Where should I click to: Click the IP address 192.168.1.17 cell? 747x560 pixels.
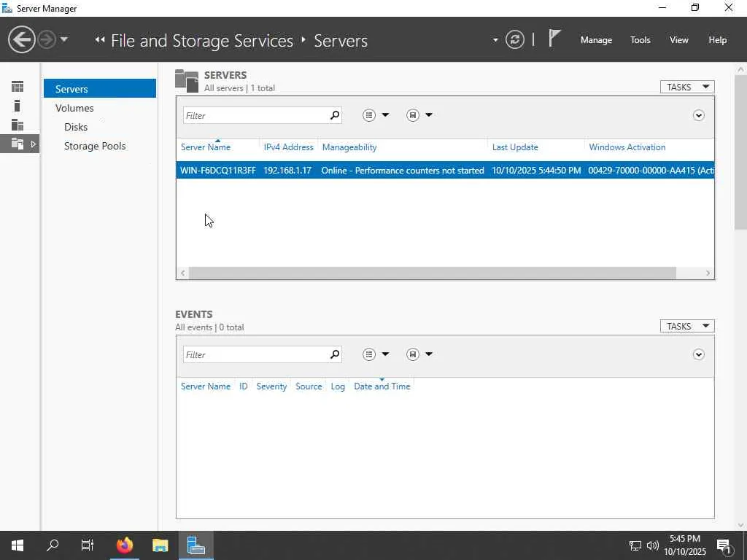coord(287,171)
